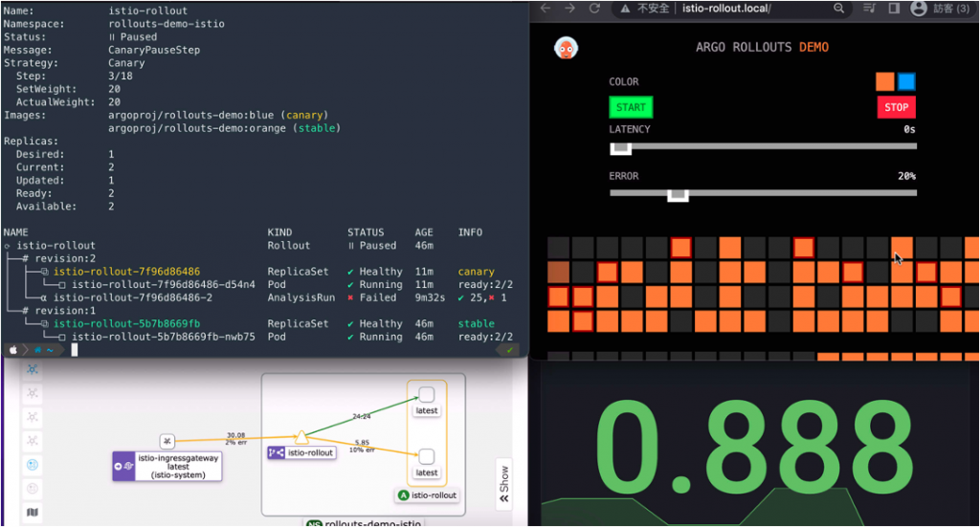Open the 訪客 (3) guest profile
Screen dimensions: 980x527
point(941,8)
